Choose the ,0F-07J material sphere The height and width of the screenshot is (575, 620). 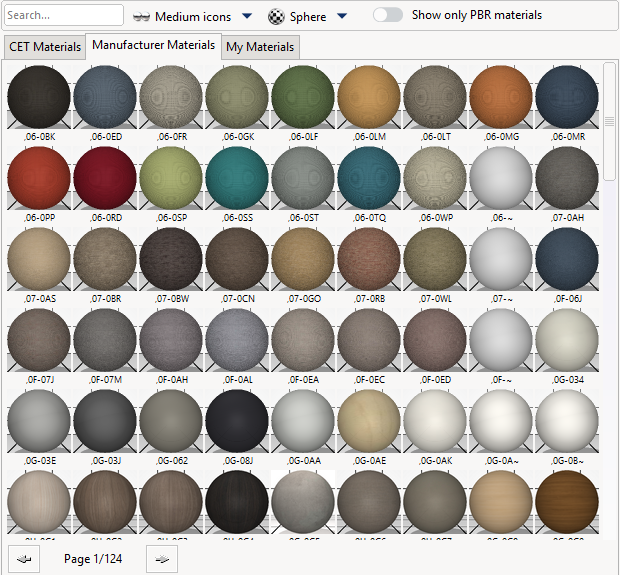[39, 340]
